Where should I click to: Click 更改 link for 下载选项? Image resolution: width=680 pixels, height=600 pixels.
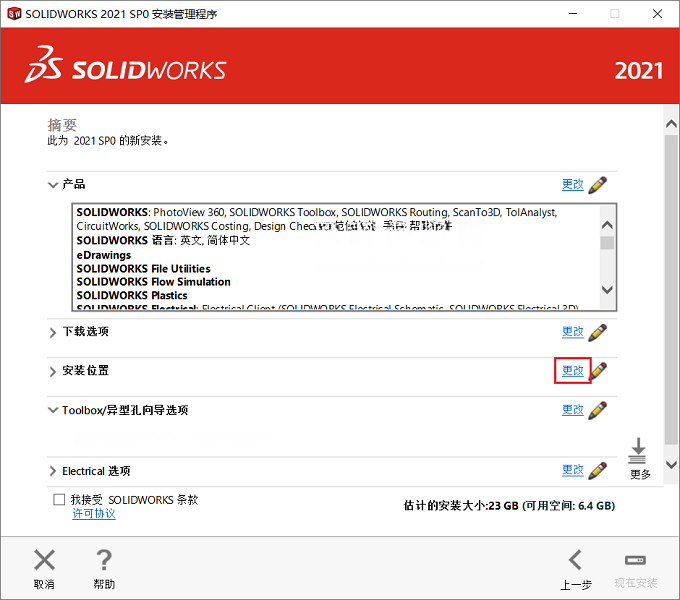(572, 332)
